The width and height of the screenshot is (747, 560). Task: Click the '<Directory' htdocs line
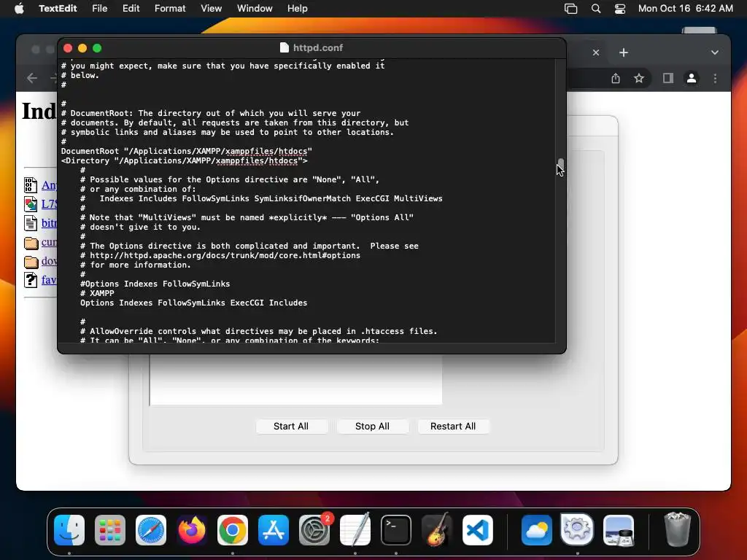[x=184, y=160]
